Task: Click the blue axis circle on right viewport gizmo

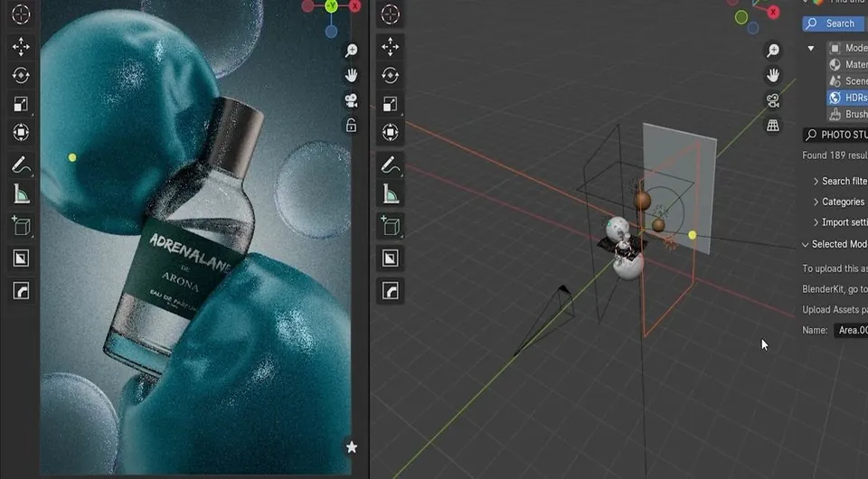Action: point(753,28)
